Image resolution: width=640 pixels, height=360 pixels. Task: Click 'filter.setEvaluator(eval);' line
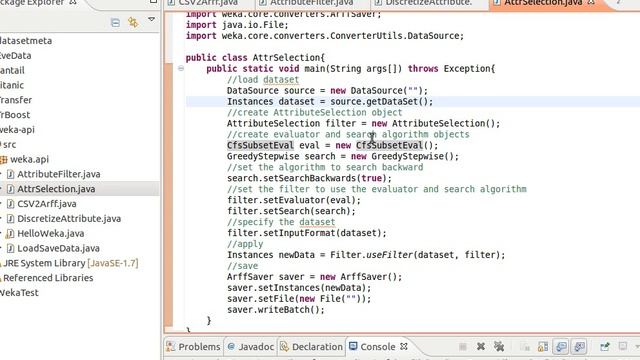pos(294,200)
